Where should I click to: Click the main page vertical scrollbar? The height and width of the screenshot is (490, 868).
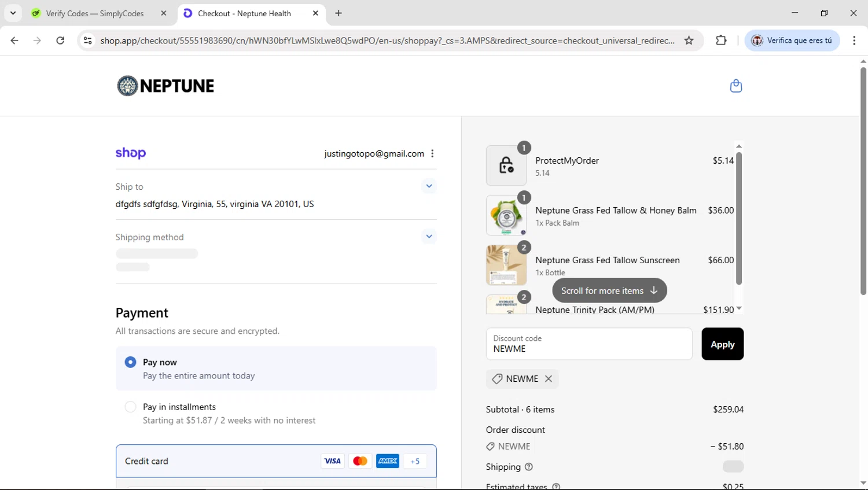pos(863,181)
